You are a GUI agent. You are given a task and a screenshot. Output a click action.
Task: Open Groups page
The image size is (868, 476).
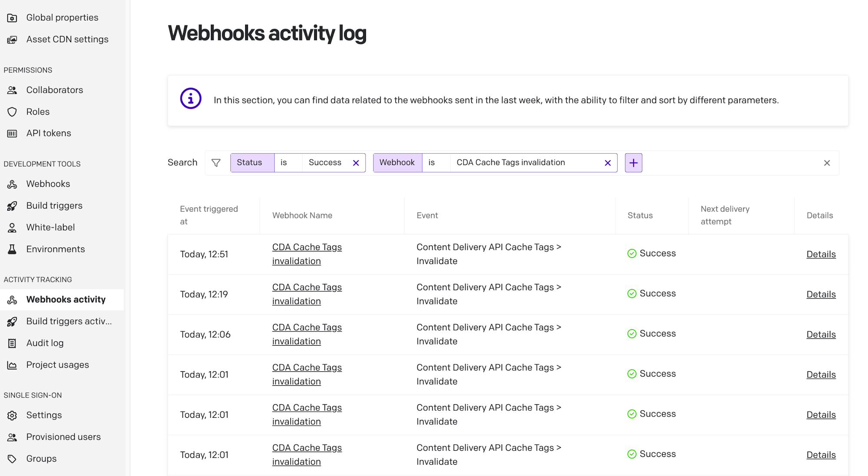tap(41, 459)
